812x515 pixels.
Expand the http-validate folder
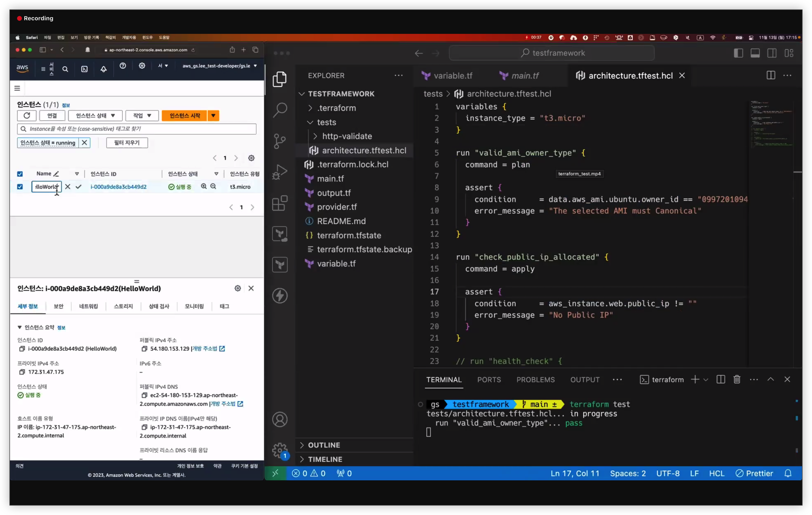[x=347, y=136]
